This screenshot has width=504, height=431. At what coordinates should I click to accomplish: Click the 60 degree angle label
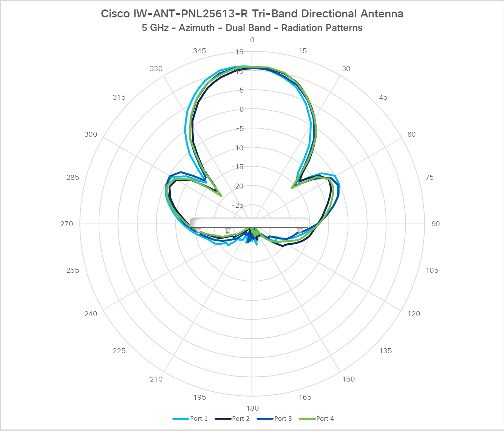pyautogui.click(x=411, y=134)
